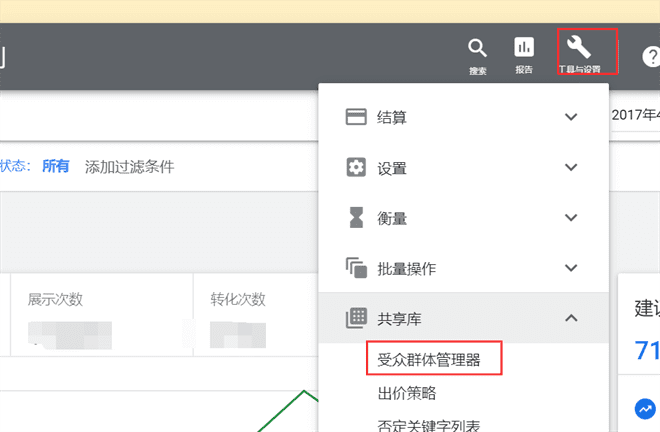
Task: Click the credit card icon beside 结算
Action: (x=356, y=117)
